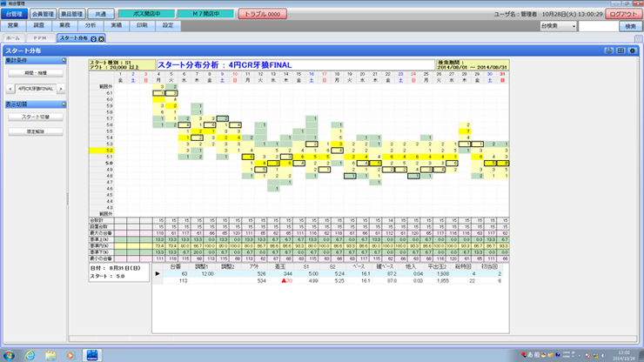Screen dimensions: 644x362
Task: Collapse the 表示切替 section
Action: (64, 104)
